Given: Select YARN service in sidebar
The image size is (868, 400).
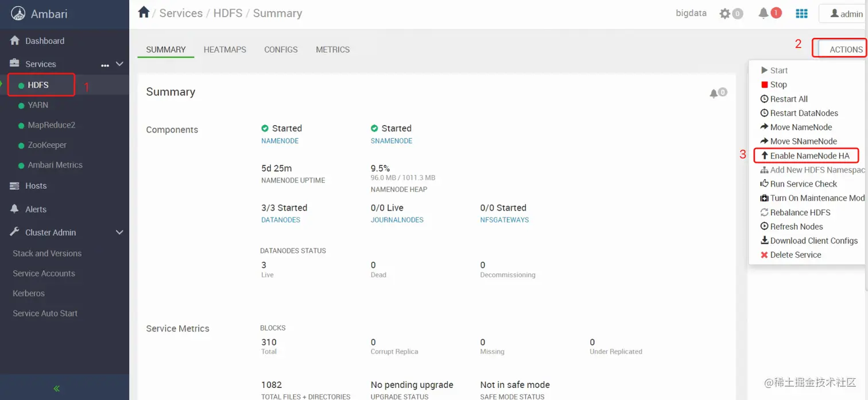Looking at the screenshot, I should (38, 105).
